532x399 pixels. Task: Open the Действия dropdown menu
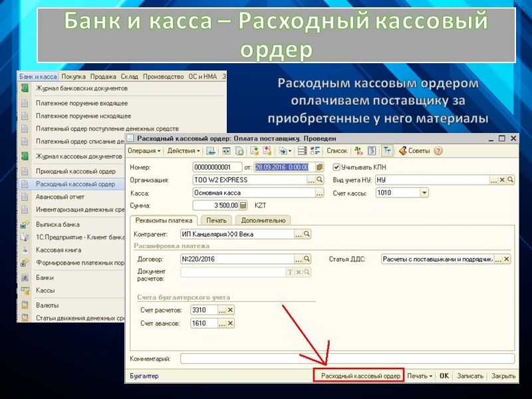[184, 151]
